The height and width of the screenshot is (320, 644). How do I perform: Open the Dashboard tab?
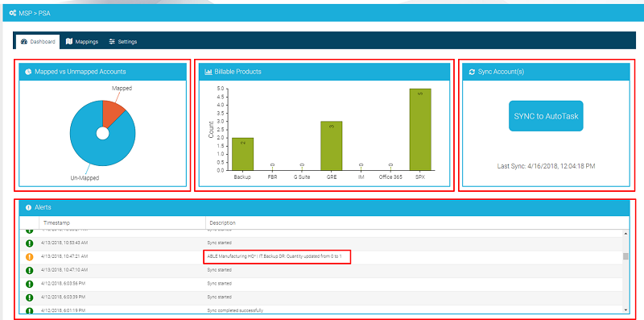pos(38,42)
